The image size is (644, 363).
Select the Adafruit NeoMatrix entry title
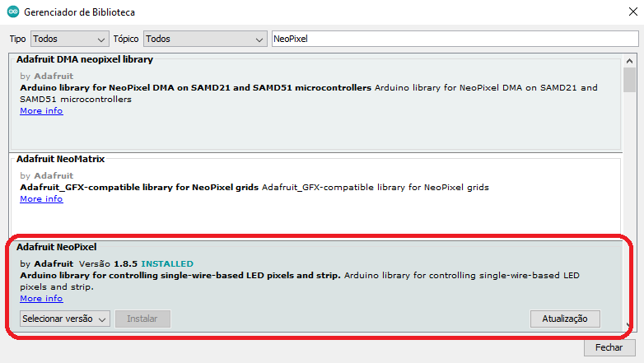click(x=60, y=159)
